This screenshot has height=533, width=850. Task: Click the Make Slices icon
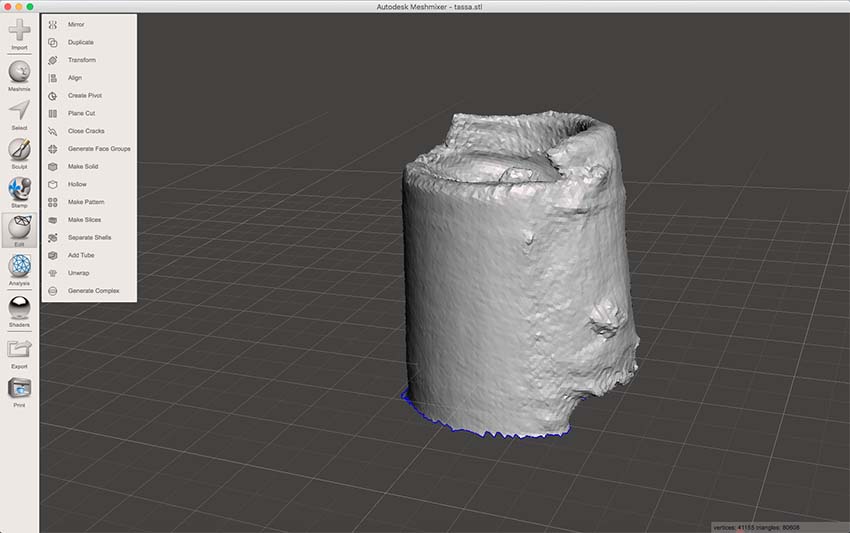(53, 220)
